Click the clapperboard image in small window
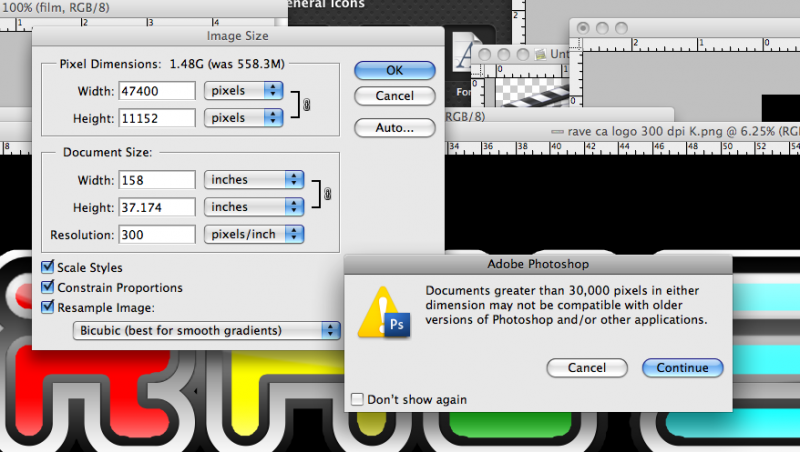800x452 pixels. [x=532, y=93]
